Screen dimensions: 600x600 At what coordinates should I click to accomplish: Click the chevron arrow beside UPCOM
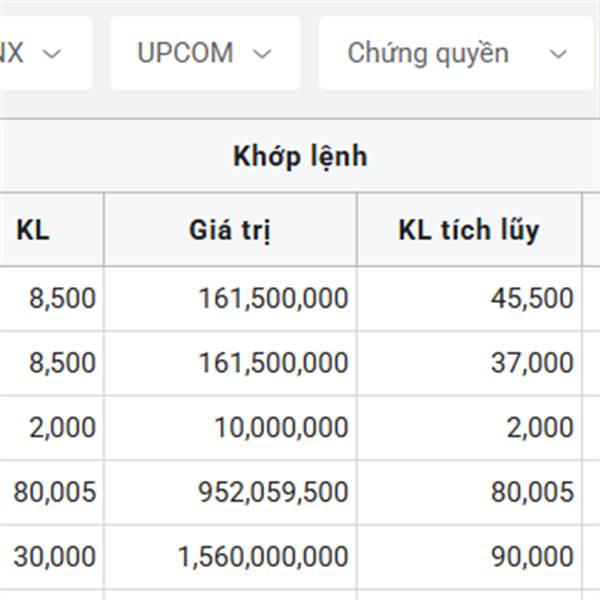(x=262, y=54)
